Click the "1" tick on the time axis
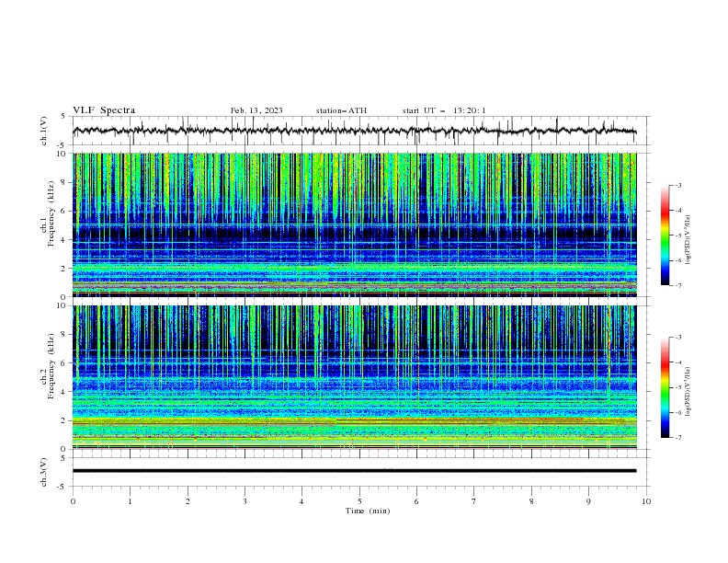Image resolution: width=728 pixels, height=563 pixels. [x=130, y=501]
